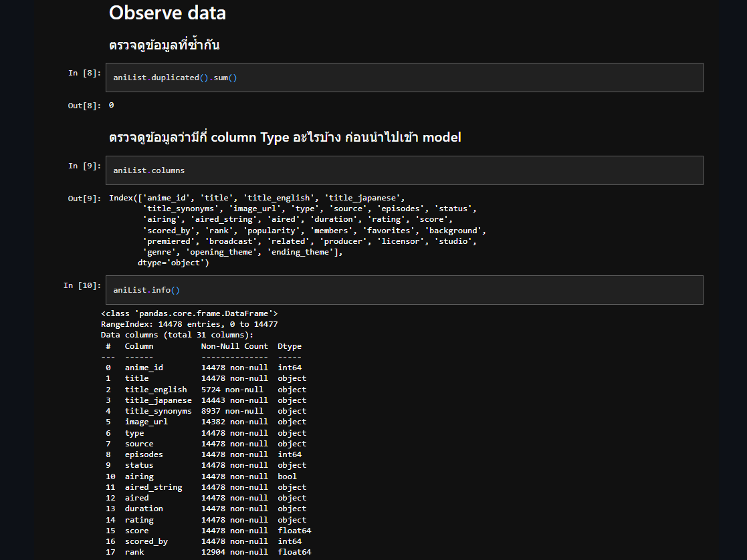Click the 'scored_by' row name in info
This screenshot has height=560, width=747.
point(146,541)
